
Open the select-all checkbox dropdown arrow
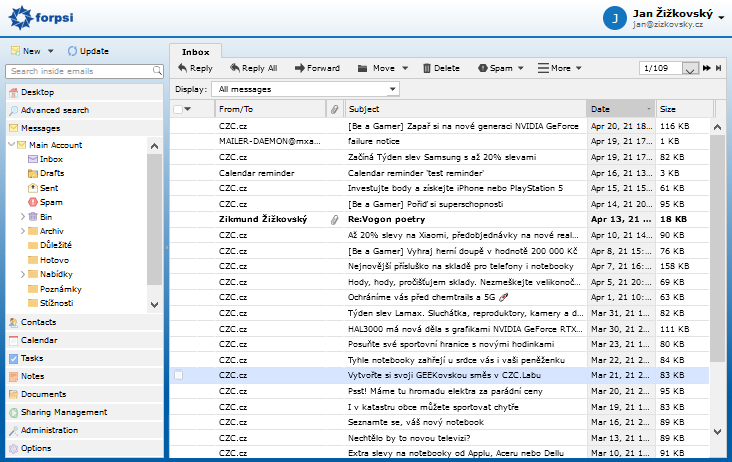pos(188,109)
